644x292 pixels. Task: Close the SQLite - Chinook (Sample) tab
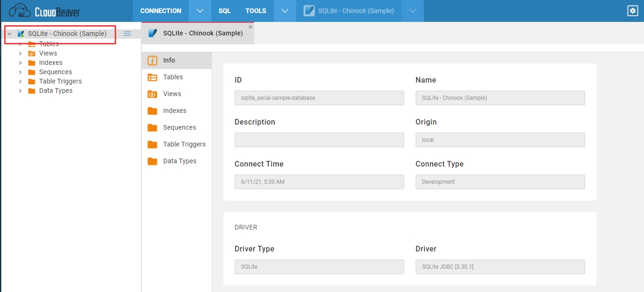coord(250,27)
